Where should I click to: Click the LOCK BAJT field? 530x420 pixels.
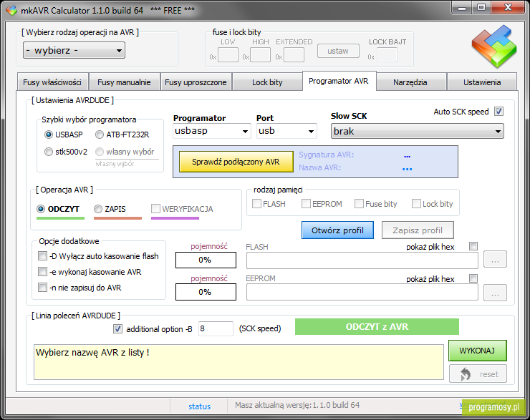click(387, 54)
